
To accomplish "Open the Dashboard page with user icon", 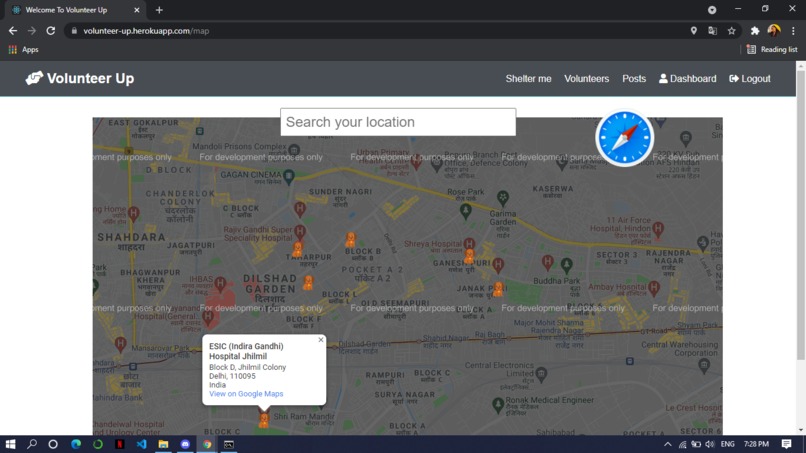I will [x=687, y=79].
